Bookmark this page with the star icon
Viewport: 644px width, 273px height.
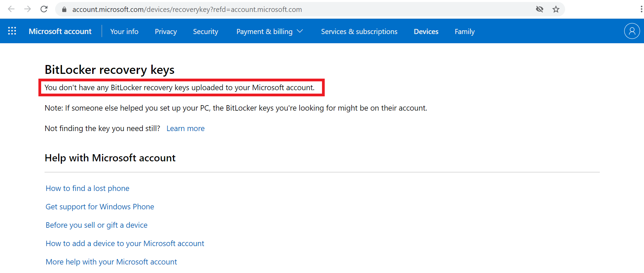(556, 9)
